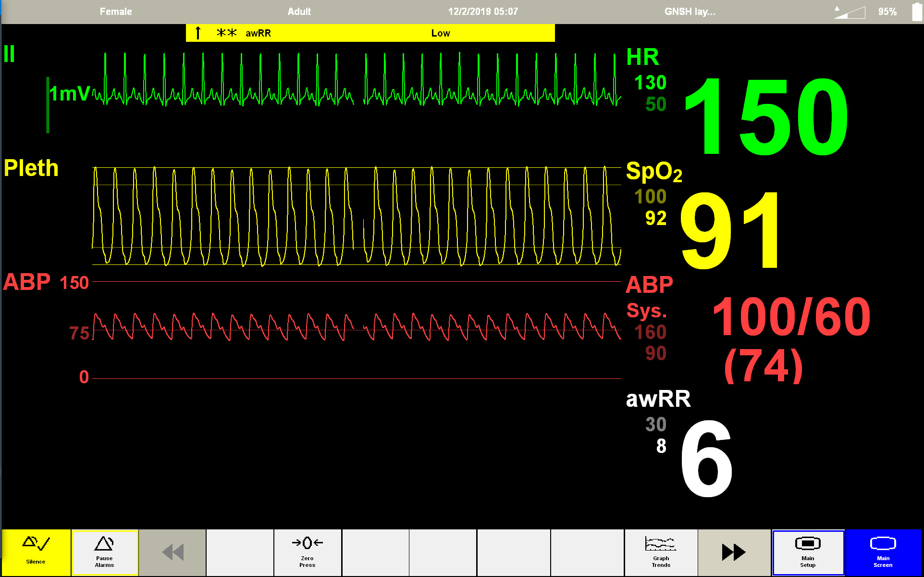
Task: Open Graph Trends
Action: pyautogui.click(x=661, y=552)
